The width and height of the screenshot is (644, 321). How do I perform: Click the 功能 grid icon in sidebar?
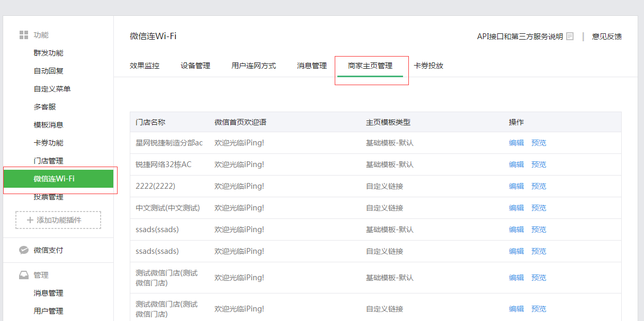(24, 35)
